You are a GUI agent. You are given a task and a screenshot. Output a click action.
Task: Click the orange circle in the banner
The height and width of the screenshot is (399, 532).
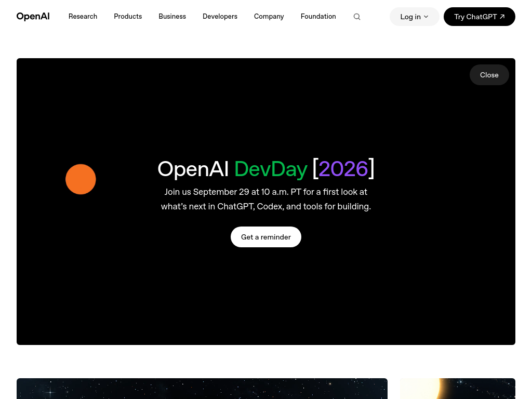81,179
